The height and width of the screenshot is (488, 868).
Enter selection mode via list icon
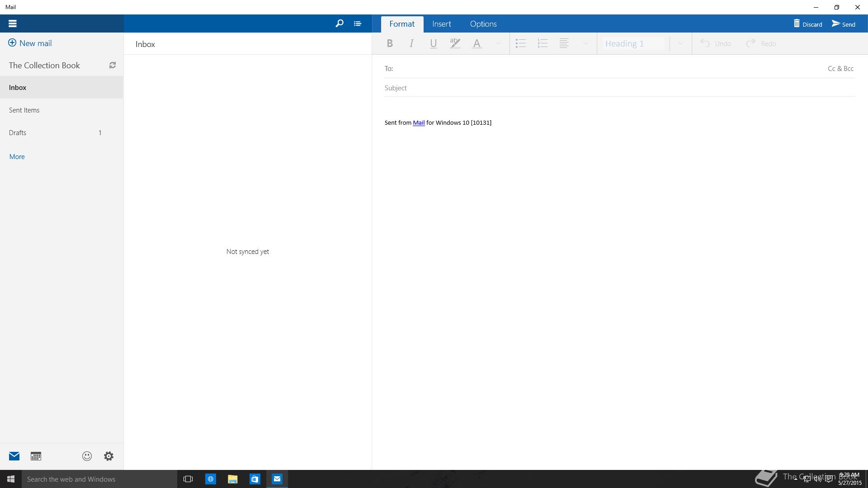pos(358,23)
